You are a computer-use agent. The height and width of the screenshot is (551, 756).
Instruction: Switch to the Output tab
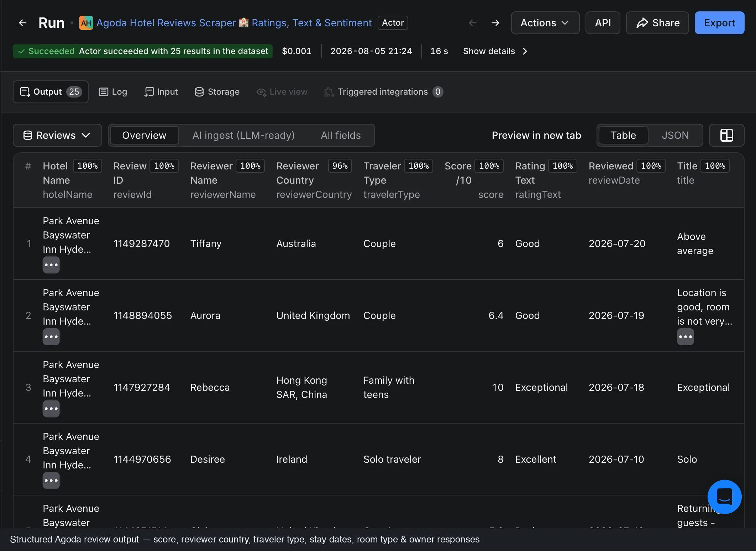[51, 92]
